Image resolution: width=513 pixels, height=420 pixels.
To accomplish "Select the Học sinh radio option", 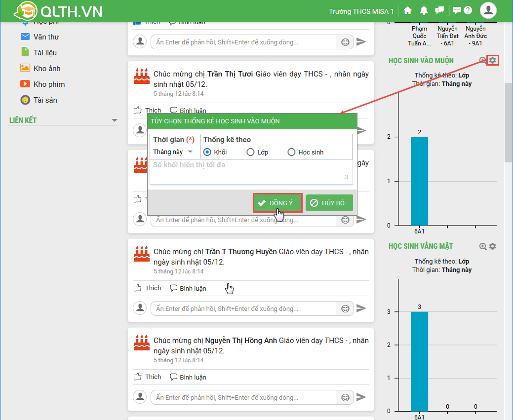I will [291, 152].
